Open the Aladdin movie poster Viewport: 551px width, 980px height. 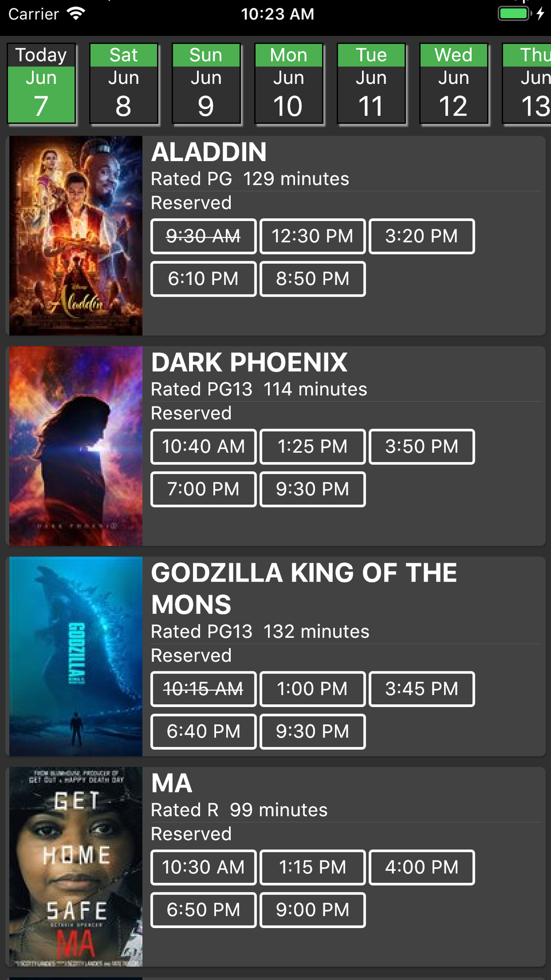(75, 235)
